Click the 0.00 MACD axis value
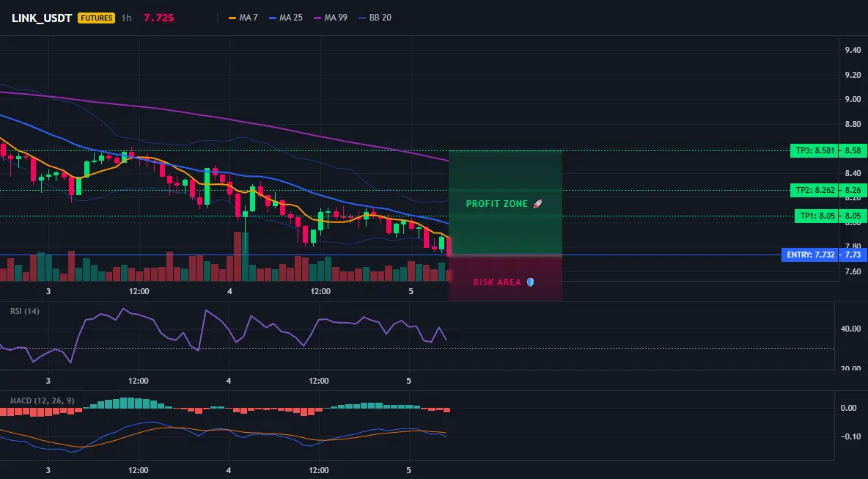The width and height of the screenshot is (868, 479). coord(849,408)
